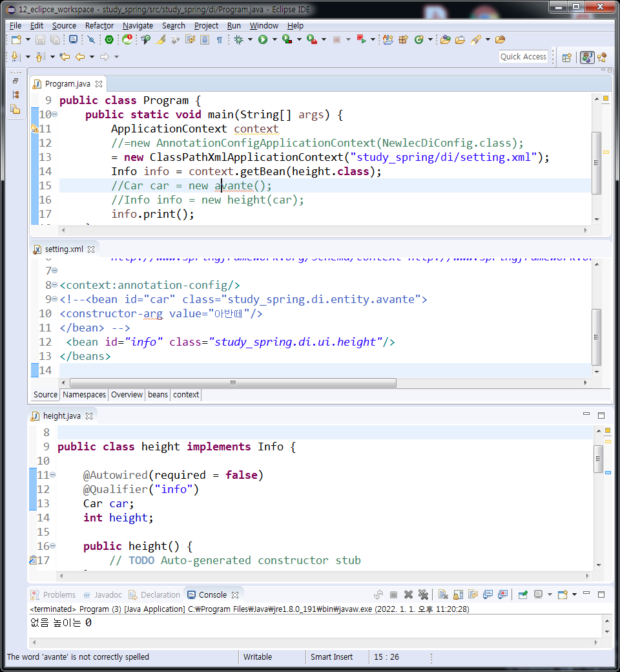This screenshot has width=620, height=672.
Task: Open dropdown next to Next Annotation icon
Action: 28,57
